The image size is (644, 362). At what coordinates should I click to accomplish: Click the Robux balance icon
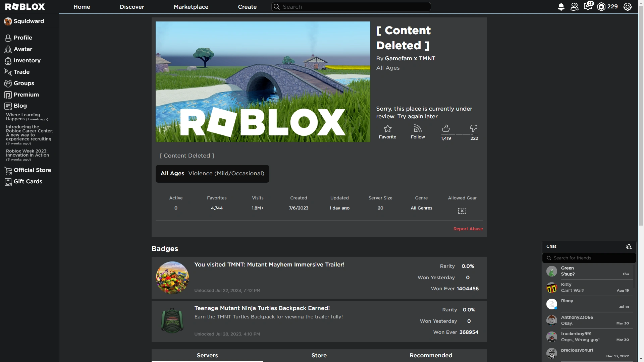(x=601, y=7)
